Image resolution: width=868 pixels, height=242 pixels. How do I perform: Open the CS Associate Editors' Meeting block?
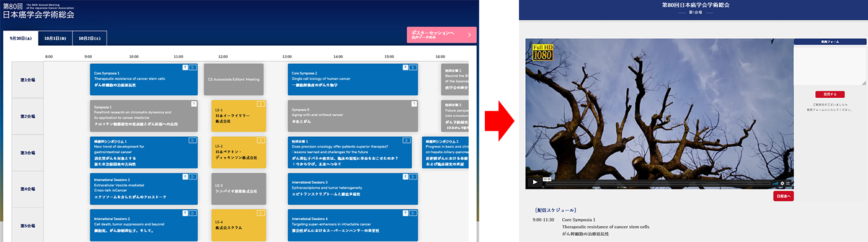234,79
